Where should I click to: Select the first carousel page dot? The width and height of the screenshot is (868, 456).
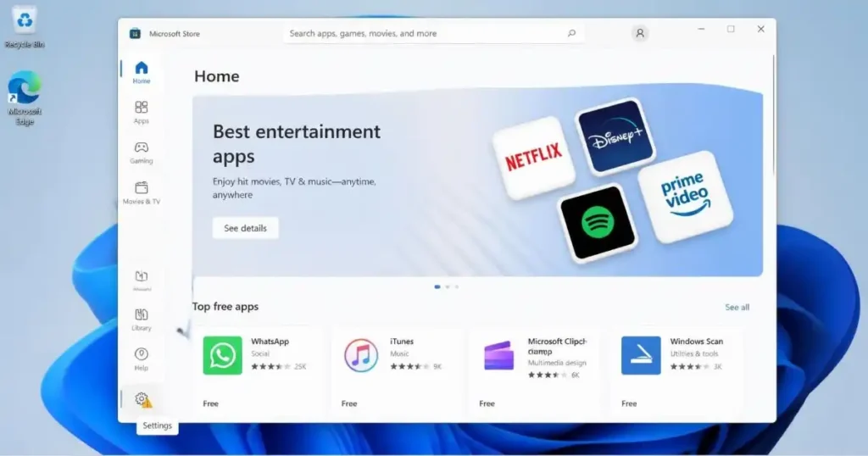(x=437, y=286)
